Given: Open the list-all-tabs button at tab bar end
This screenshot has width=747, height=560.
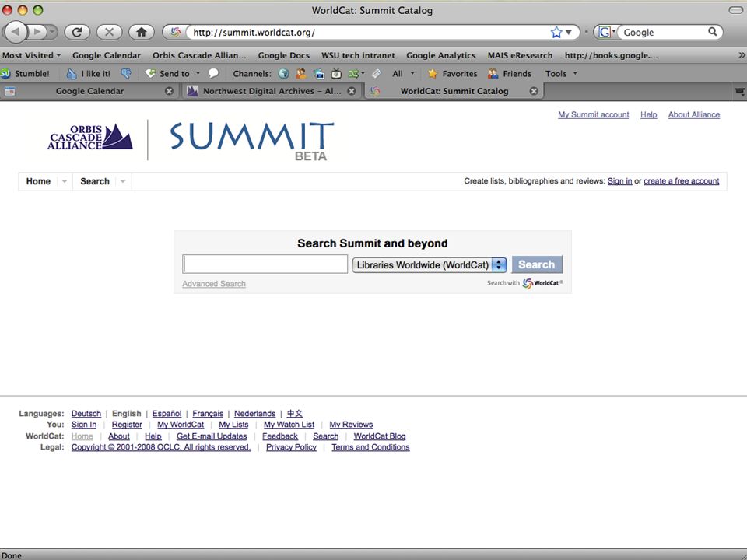Looking at the screenshot, I should click(739, 92).
